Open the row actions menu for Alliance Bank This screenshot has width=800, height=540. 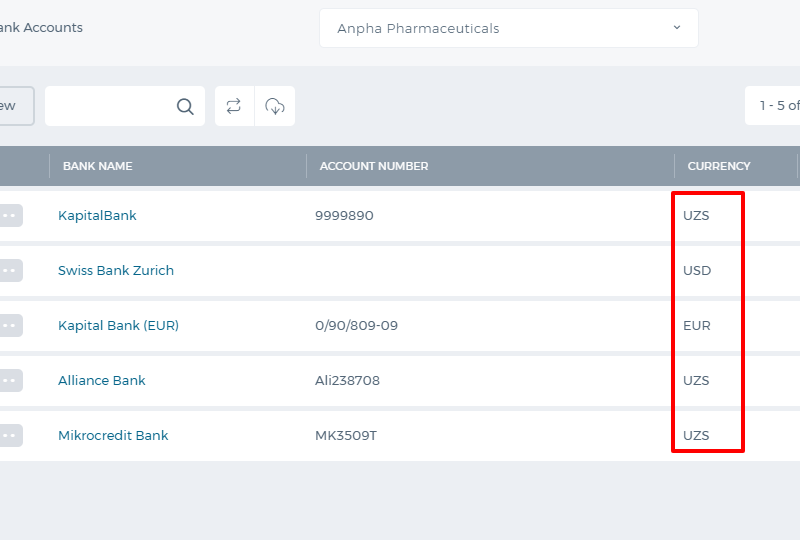(10, 381)
